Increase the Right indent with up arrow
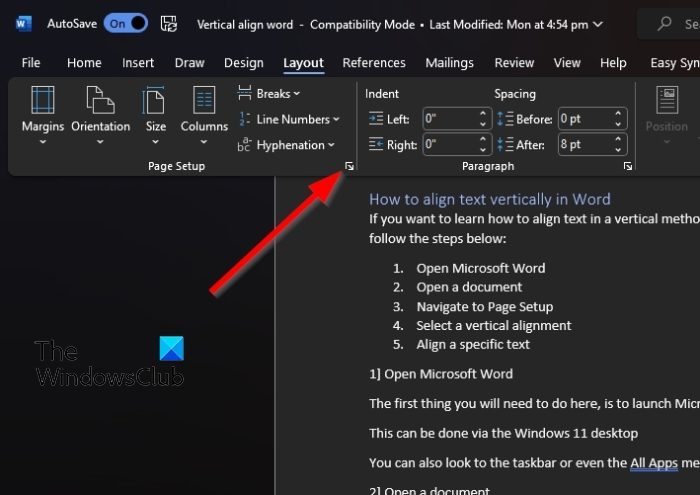Viewport: 700px width, 495px height. (x=483, y=139)
